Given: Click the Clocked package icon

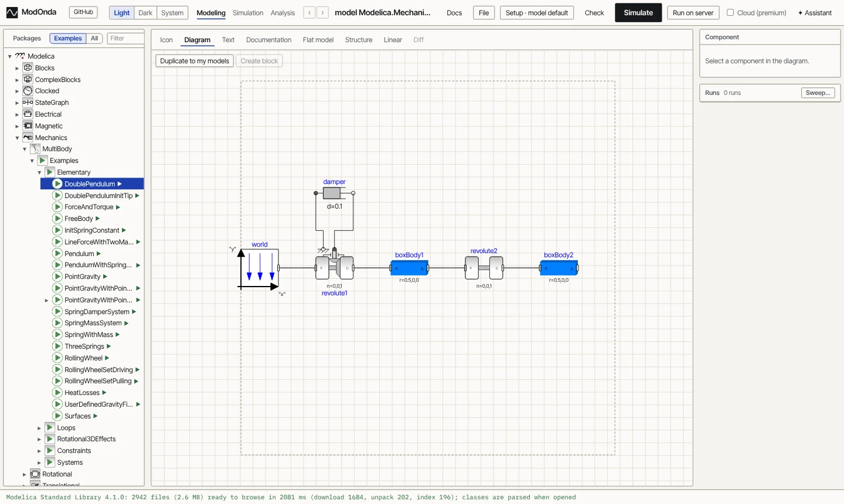Looking at the screenshot, I should pyautogui.click(x=28, y=91).
